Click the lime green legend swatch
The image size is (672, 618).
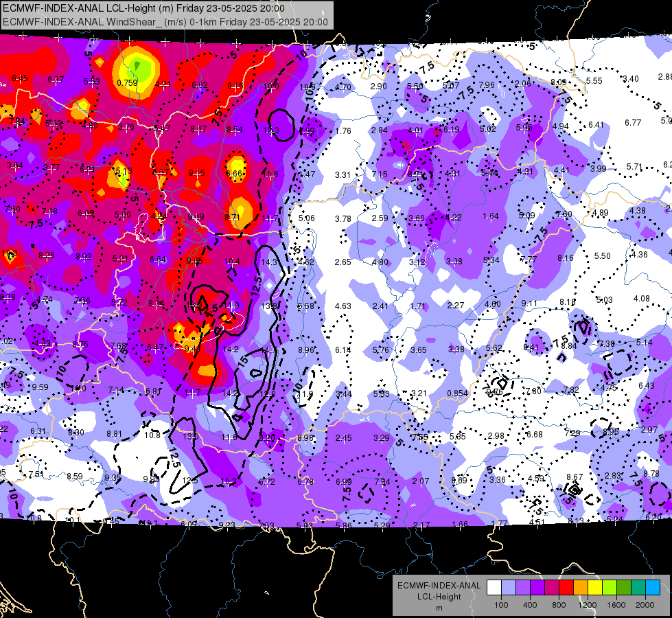610,588
